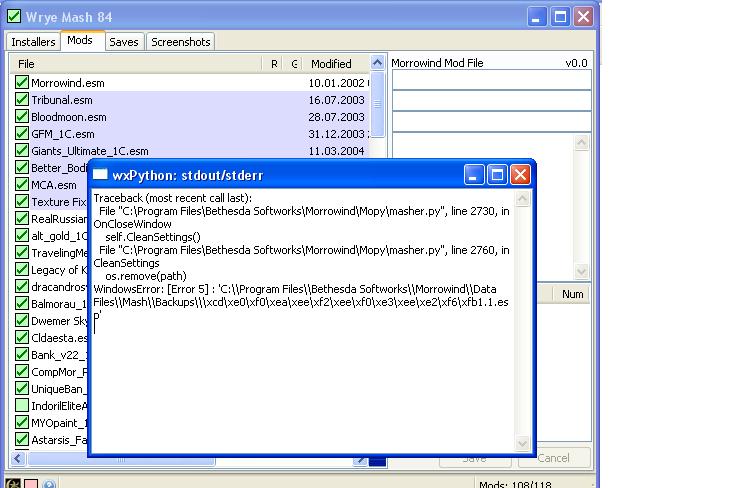Open the Saves tab
Screen dimensions: 745x488
(124, 42)
